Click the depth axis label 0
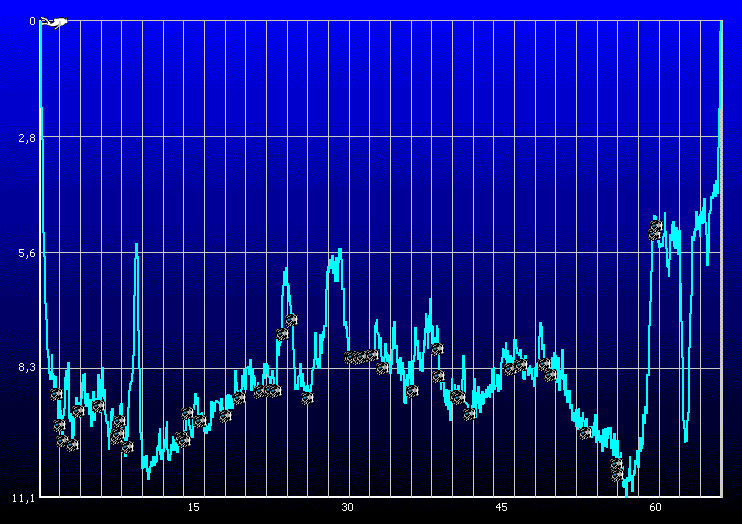 pyautogui.click(x=32, y=21)
